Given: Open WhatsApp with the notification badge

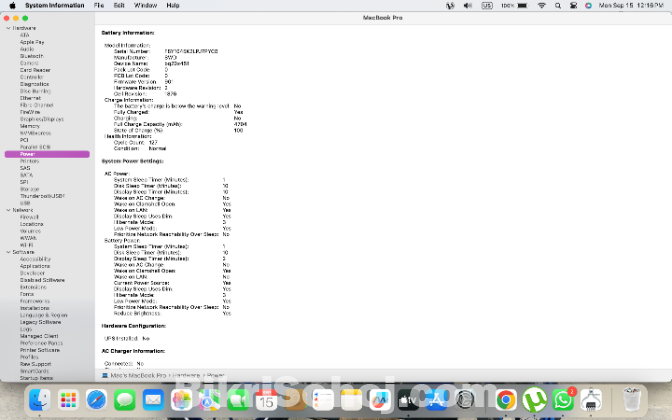Looking at the screenshot, I should click(563, 400).
